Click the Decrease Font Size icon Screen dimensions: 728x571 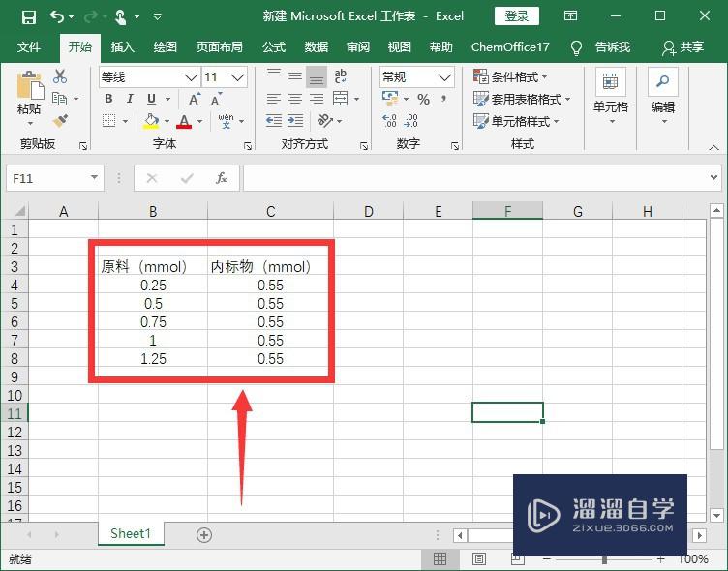(x=216, y=99)
